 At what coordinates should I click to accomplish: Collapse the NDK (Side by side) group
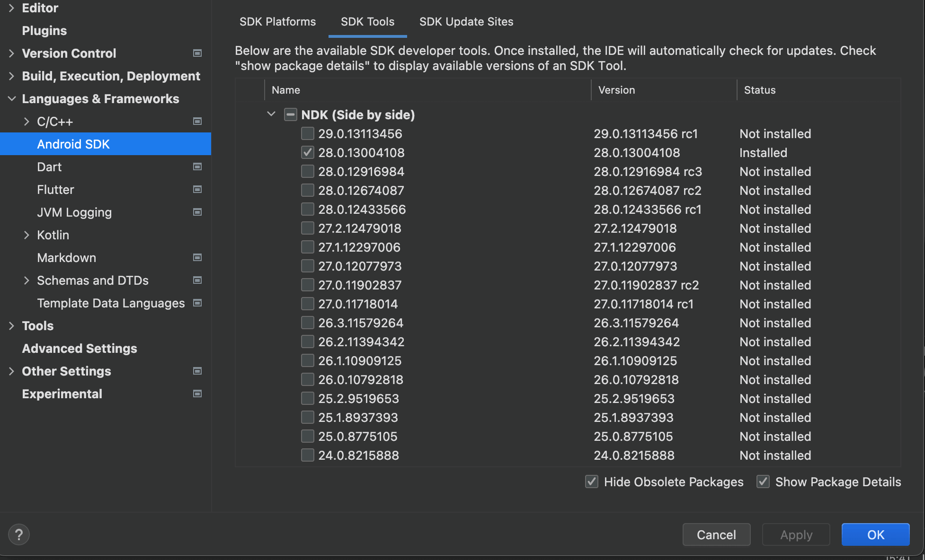pyautogui.click(x=271, y=114)
